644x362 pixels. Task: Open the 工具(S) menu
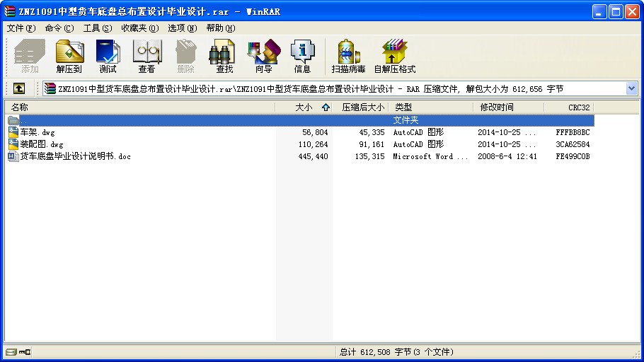(97, 28)
